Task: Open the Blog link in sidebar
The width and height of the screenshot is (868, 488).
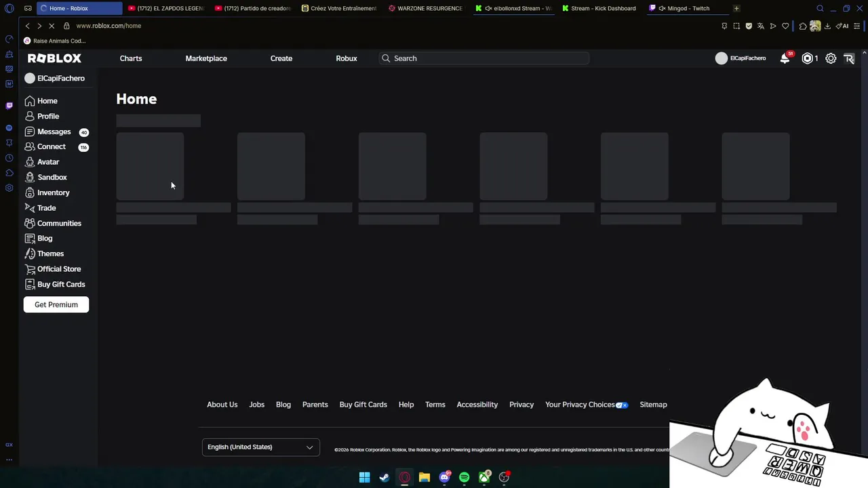Action: pyautogui.click(x=45, y=239)
